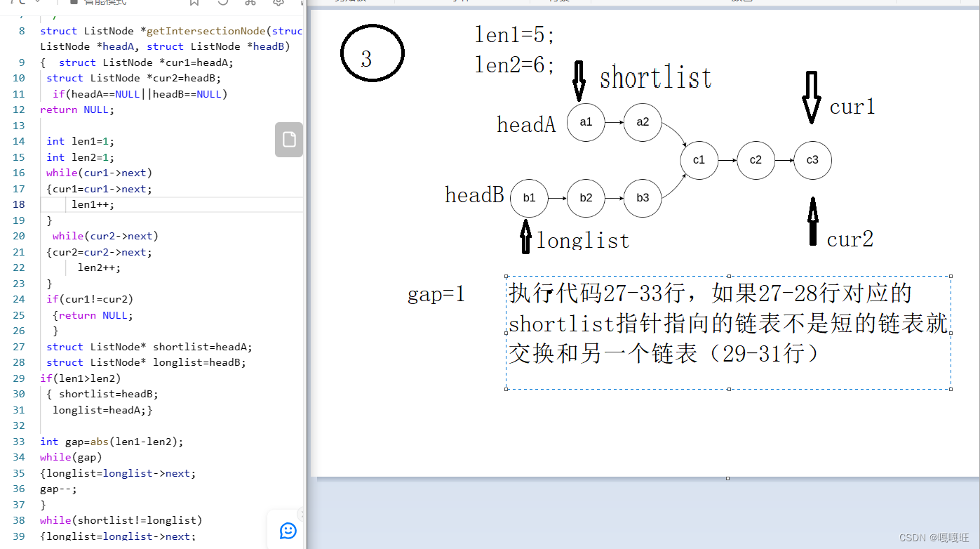
Task: Select node c2 in the linked list diagram
Action: (x=756, y=160)
